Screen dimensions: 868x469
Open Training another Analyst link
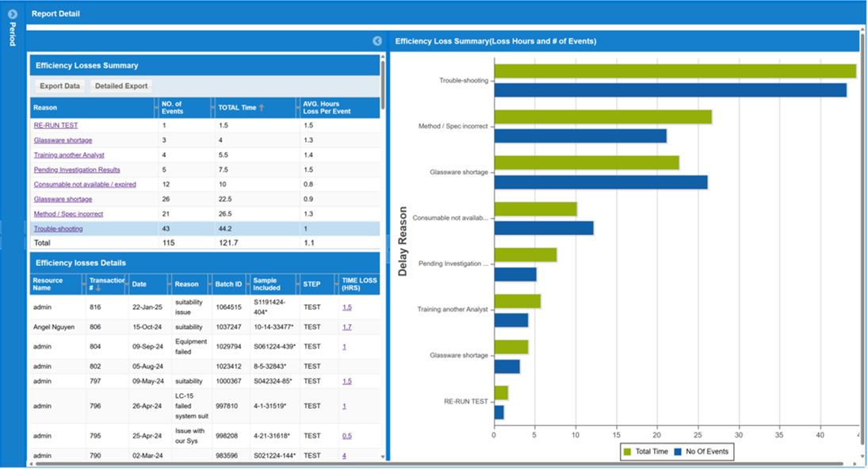click(69, 155)
